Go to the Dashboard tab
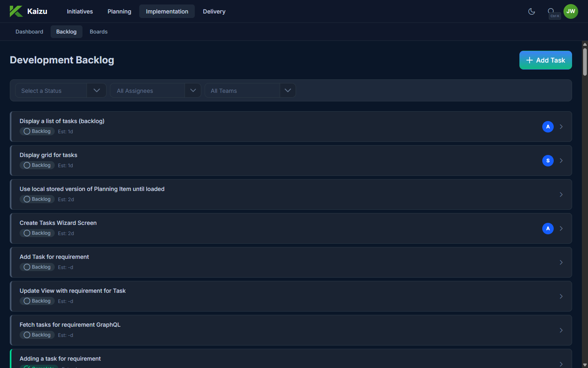Image resolution: width=588 pixels, height=368 pixels. (29, 32)
